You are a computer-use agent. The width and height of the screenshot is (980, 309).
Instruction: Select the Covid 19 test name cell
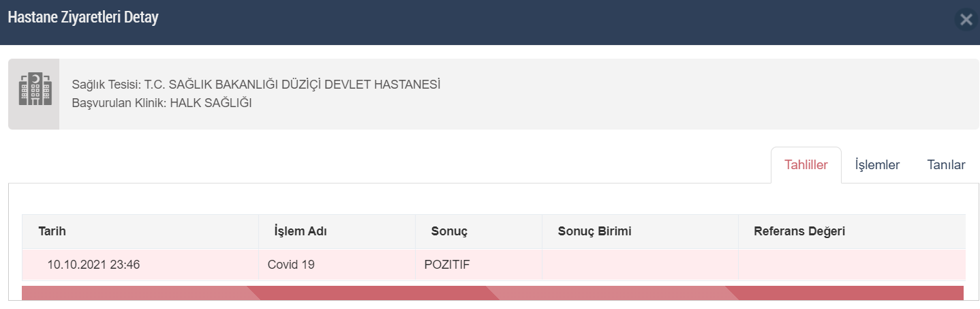[337, 265]
